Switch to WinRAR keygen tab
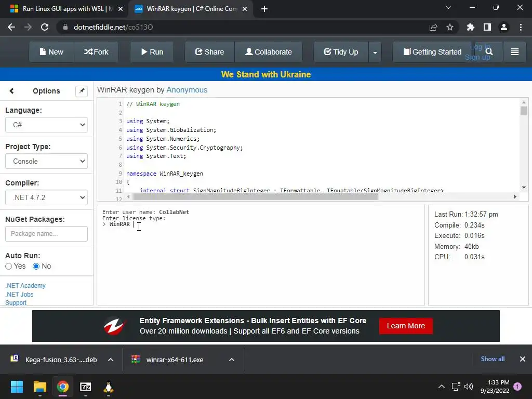532x399 pixels. click(192, 9)
